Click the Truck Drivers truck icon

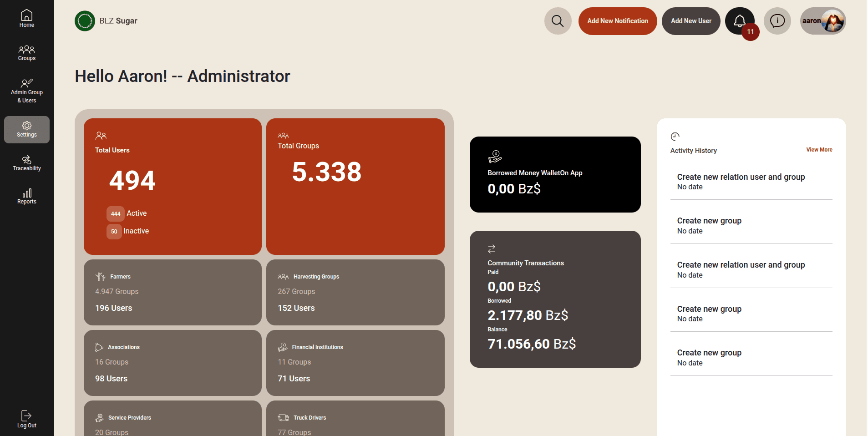[x=284, y=418]
